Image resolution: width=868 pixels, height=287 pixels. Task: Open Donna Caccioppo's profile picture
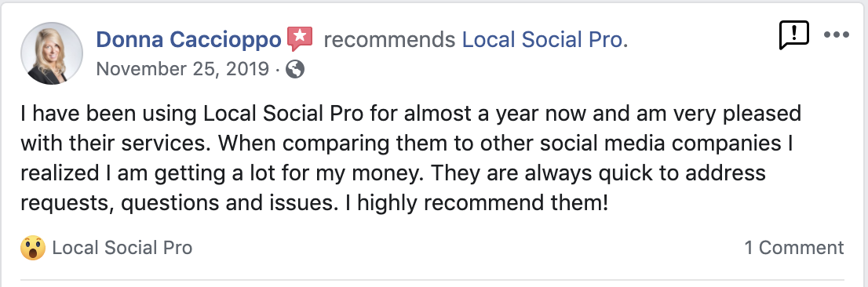(52, 53)
